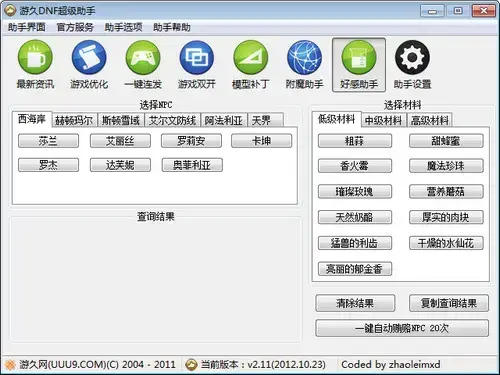Pick the 猛兽的利齿 material button
Viewport: 500px width, 375px height.
pyautogui.click(x=355, y=243)
